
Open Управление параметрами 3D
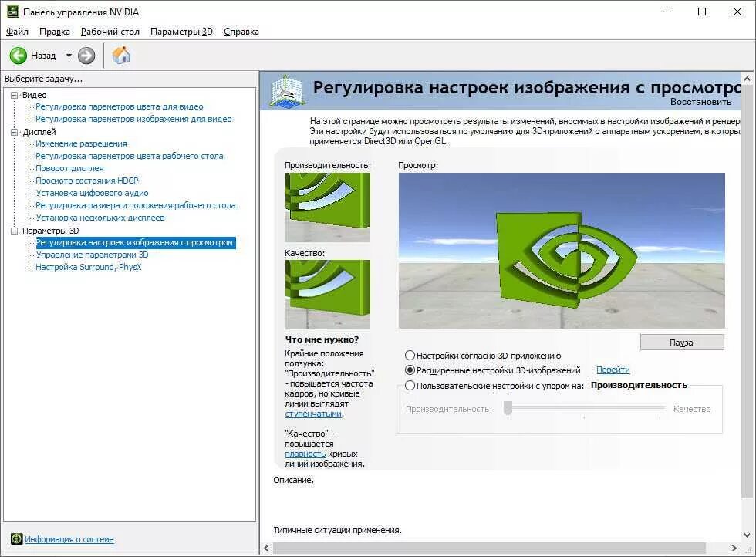coord(92,255)
